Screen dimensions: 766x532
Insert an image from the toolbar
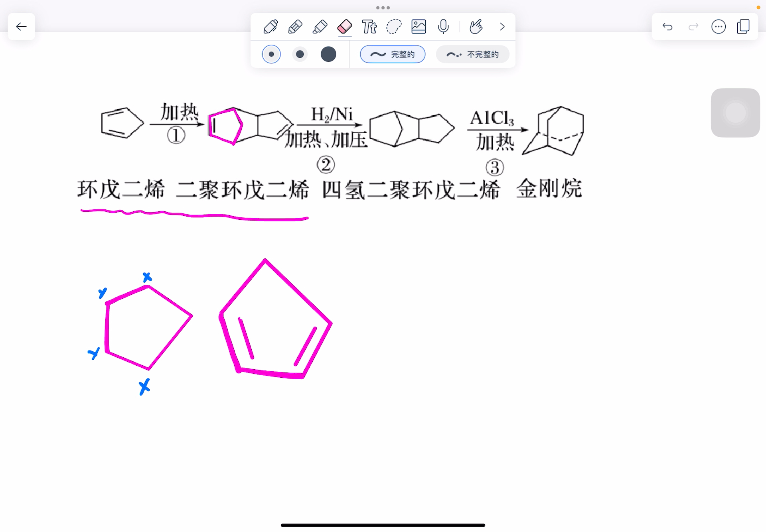coord(419,27)
